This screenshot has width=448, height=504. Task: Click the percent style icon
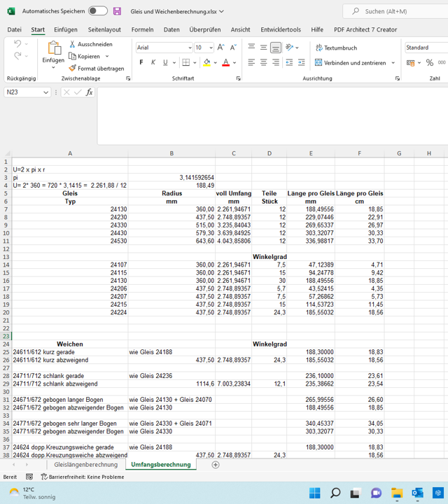tap(430, 62)
